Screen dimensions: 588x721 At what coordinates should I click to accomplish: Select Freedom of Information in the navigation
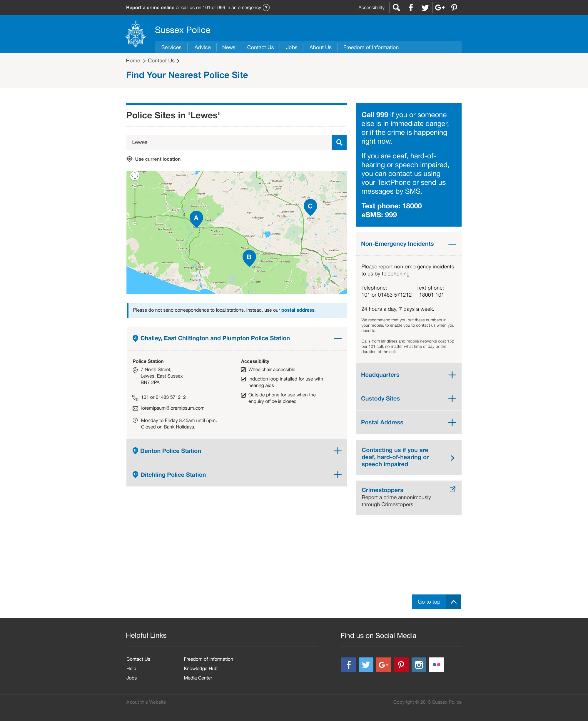coord(370,47)
